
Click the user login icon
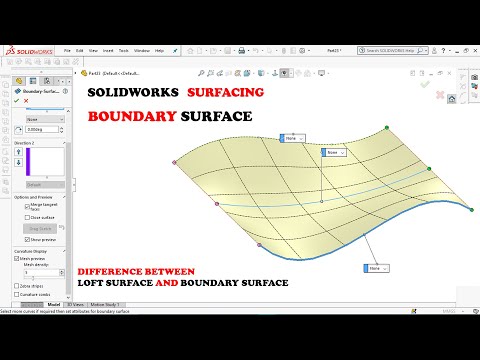click(434, 51)
